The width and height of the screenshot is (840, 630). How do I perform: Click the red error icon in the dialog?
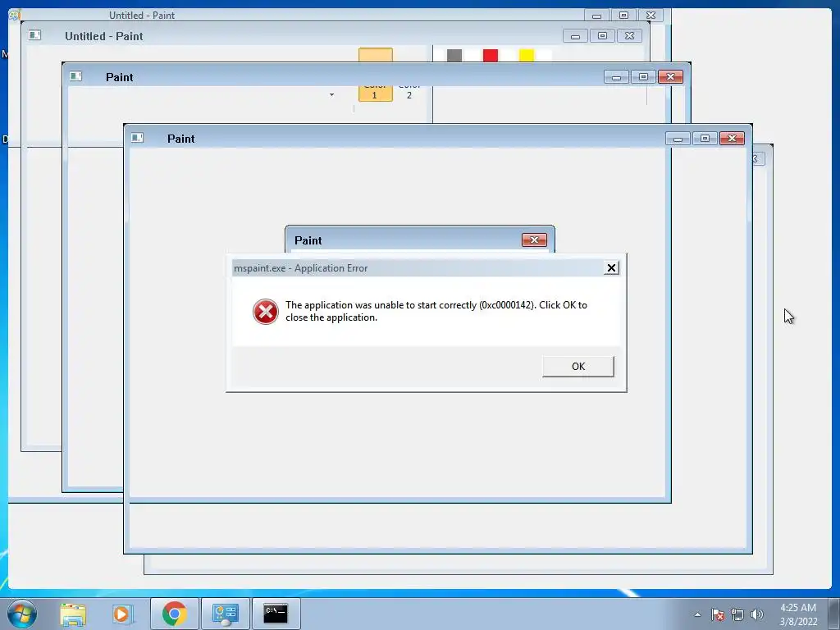click(x=266, y=312)
